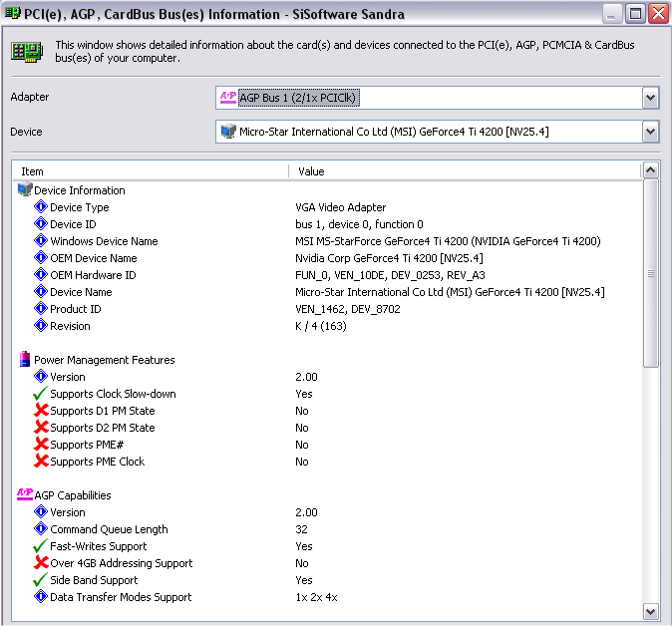Click the 'Yes' value for Side Band Support
The image size is (672, 626).
[304, 580]
